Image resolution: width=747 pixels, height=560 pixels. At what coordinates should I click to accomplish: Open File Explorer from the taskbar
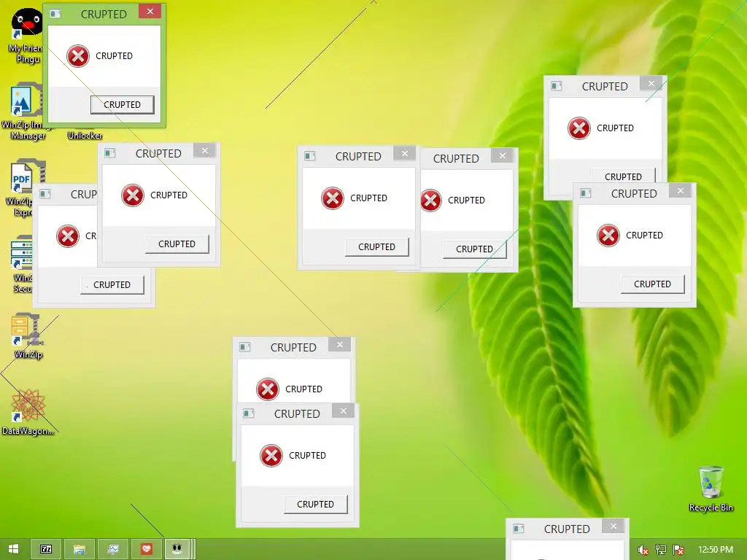[x=80, y=549]
